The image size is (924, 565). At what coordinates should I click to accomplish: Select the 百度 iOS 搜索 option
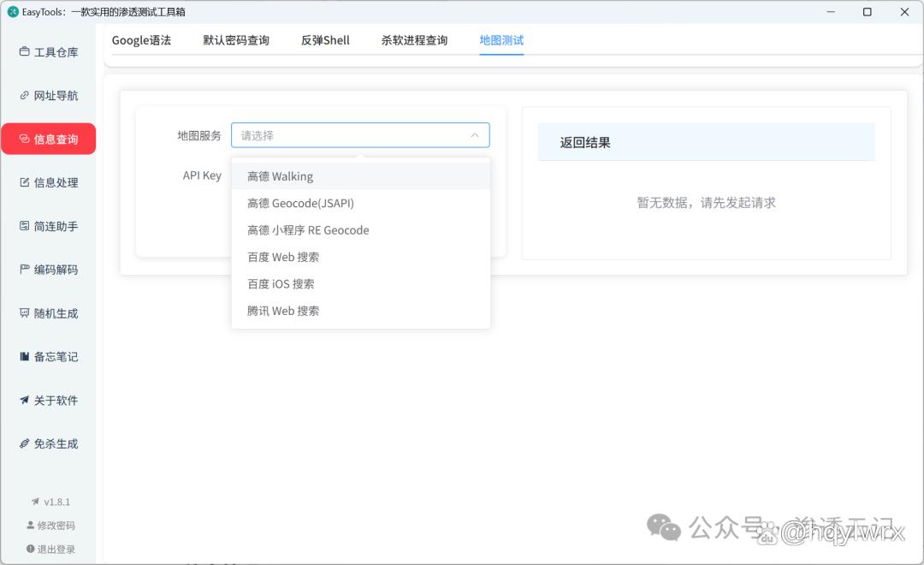click(x=361, y=283)
